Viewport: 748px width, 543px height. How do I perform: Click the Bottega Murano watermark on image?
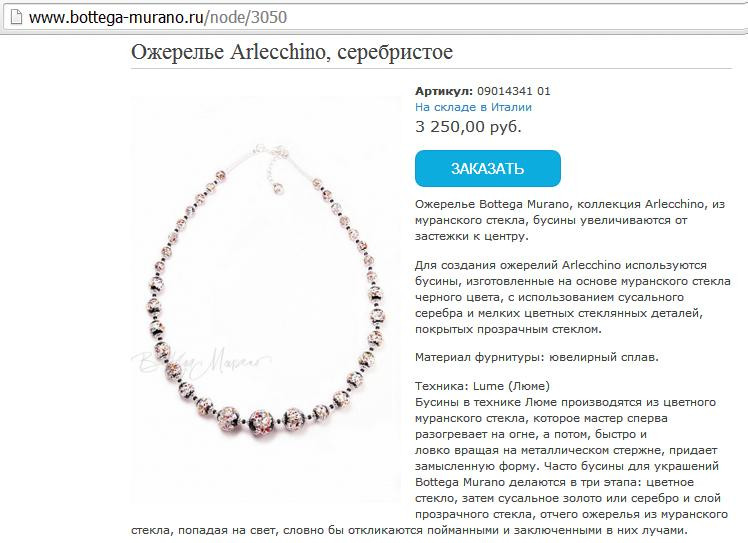200,361
